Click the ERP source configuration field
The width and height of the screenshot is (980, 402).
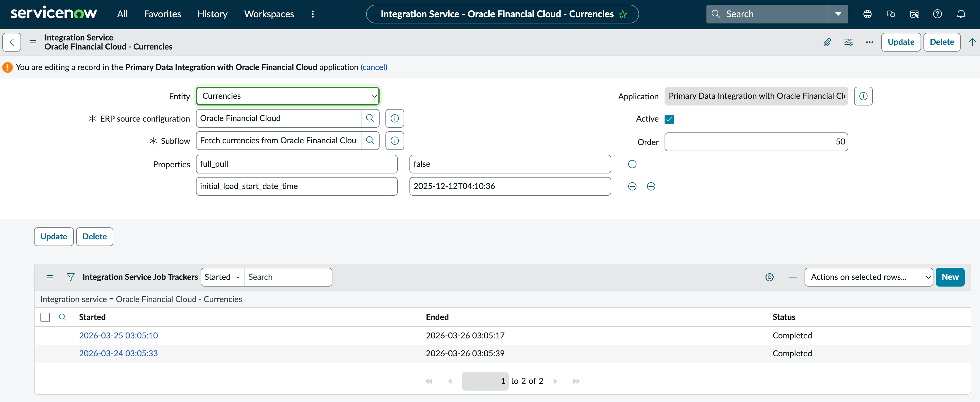click(x=279, y=118)
